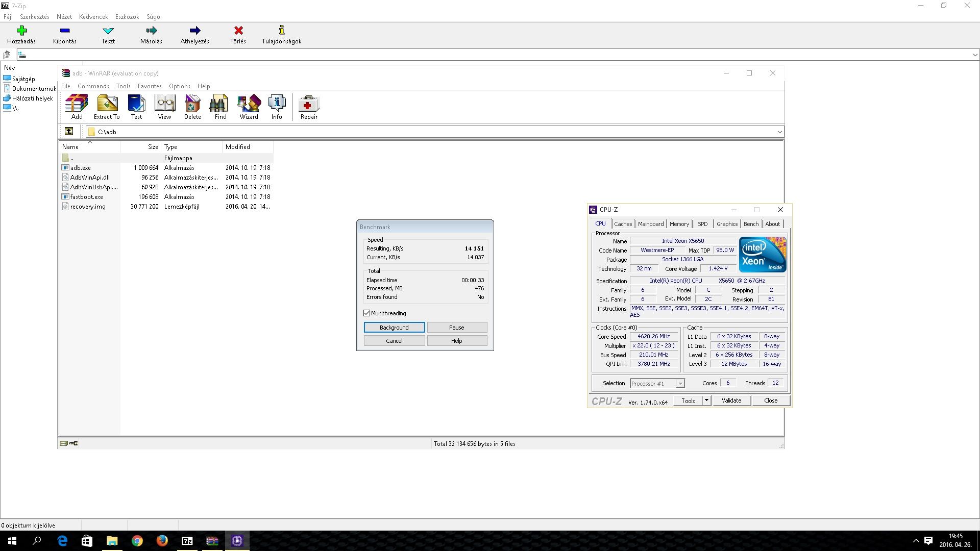980x551 pixels.
Task: Select adb.exe in WinRAR file list
Action: point(80,168)
